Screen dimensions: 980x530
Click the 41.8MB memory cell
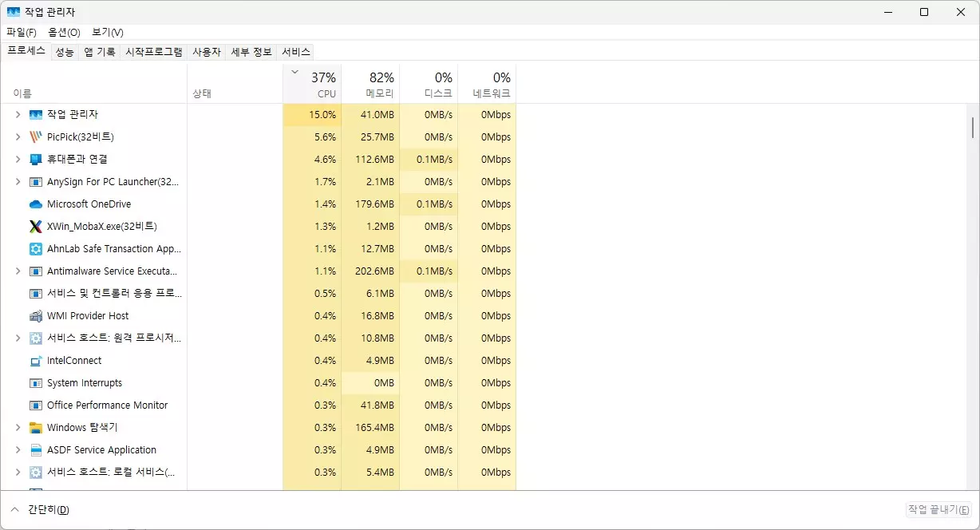point(370,405)
